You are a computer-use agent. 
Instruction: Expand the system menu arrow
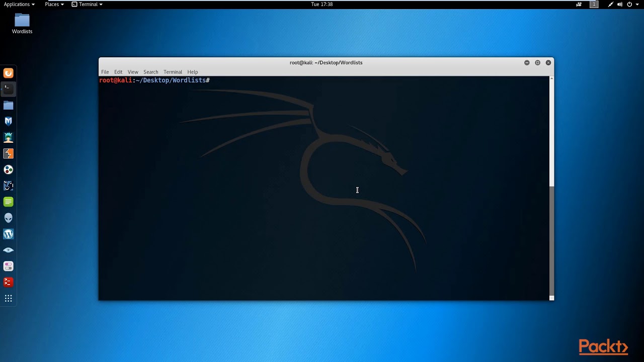637,5
